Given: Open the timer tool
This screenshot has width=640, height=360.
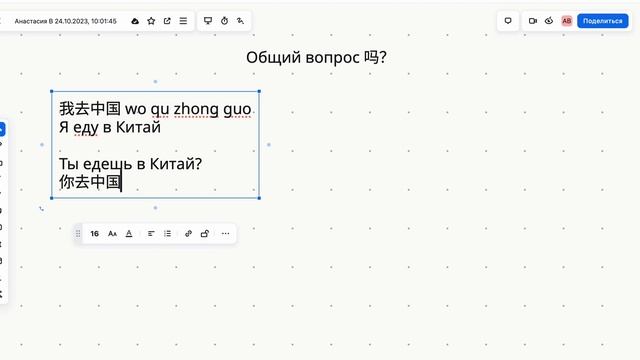Looking at the screenshot, I should click(224, 21).
